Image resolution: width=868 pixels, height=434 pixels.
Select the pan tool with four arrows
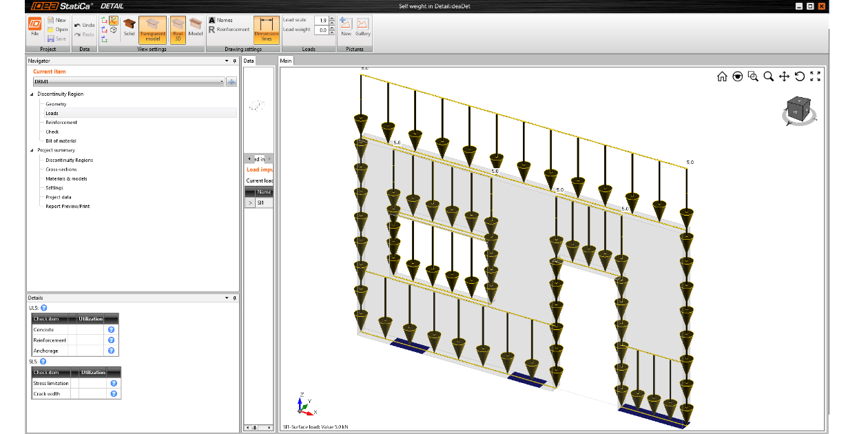784,76
